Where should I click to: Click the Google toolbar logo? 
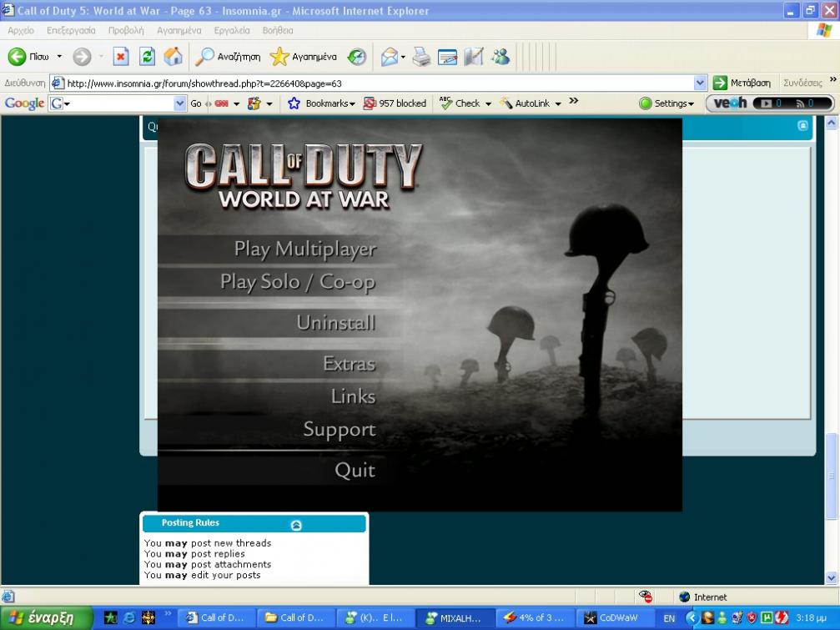[24, 103]
